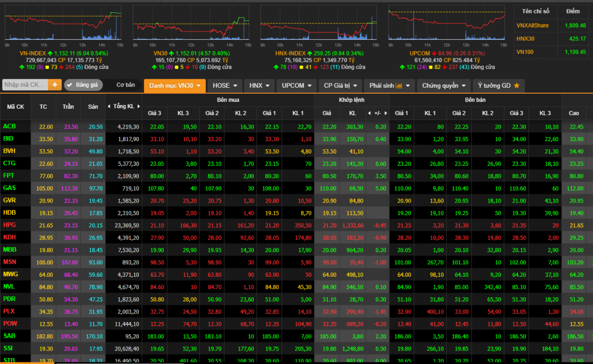Open the CP Giá trị dropdown
593x364 pixels.
(x=340, y=86)
